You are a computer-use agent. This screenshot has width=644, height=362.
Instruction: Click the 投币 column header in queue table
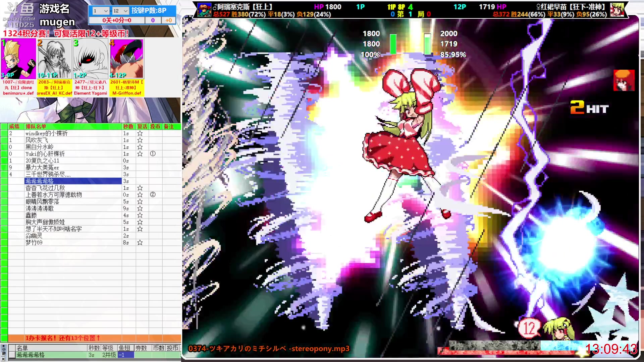[155, 126]
